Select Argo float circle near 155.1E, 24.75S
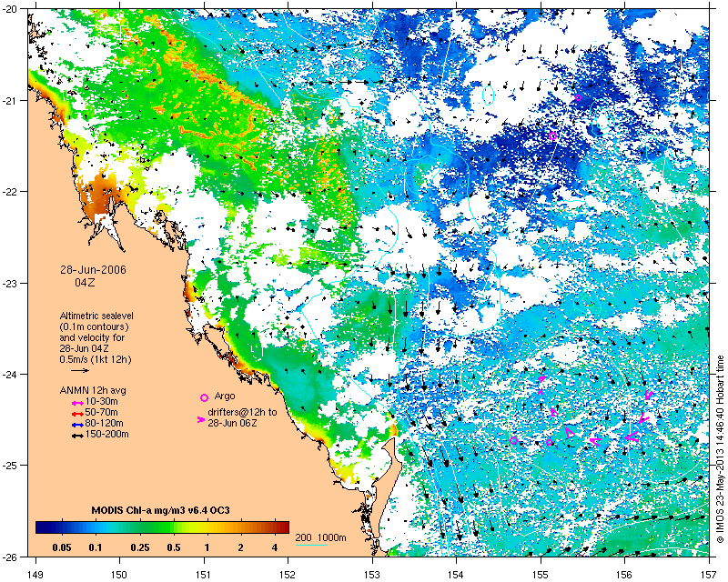 [x=550, y=442]
